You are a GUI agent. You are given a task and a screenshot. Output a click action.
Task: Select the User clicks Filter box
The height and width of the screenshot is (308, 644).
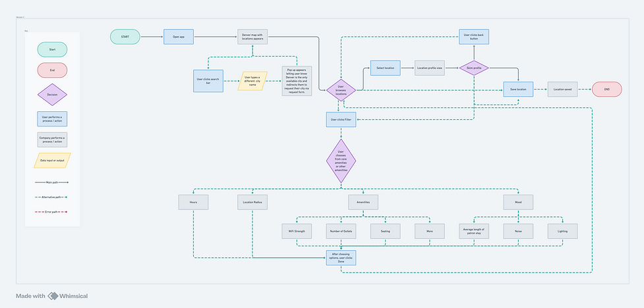click(341, 119)
